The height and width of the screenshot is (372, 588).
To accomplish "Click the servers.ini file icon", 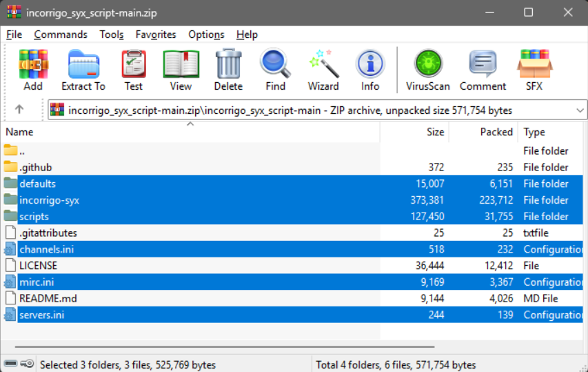I will 10,315.
